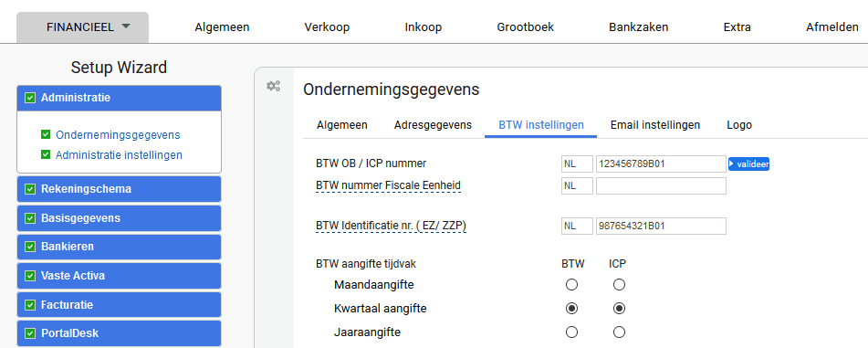Switch to the Adresgegevens tab
The image size is (868, 348).
pyautogui.click(x=433, y=125)
